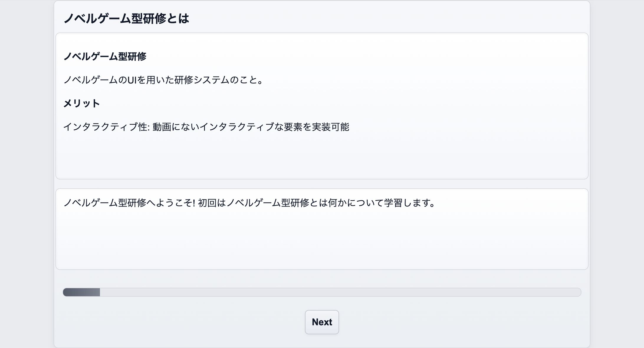Click the sentence ending in 研修システムのこと。
The width and height of the screenshot is (644, 348).
(x=163, y=80)
